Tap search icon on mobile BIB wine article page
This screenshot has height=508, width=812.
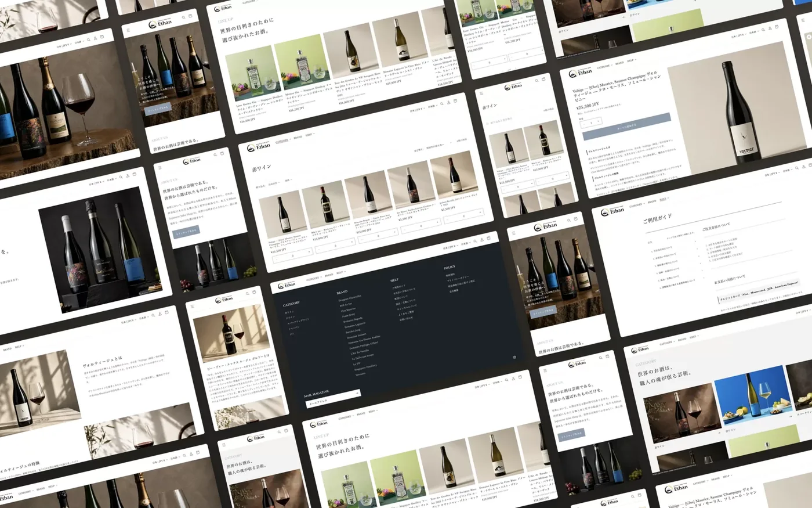point(248,294)
